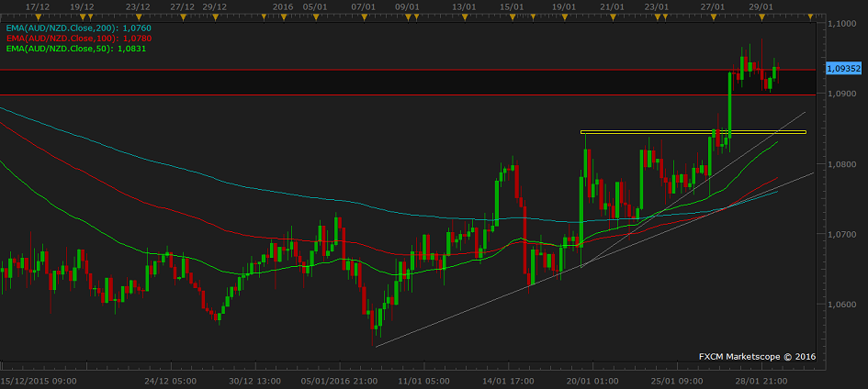Image resolution: width=868 pixels, height=389 pixels.
Task: Click the orange marker under 29/01
Action: (x=761, y=16)
